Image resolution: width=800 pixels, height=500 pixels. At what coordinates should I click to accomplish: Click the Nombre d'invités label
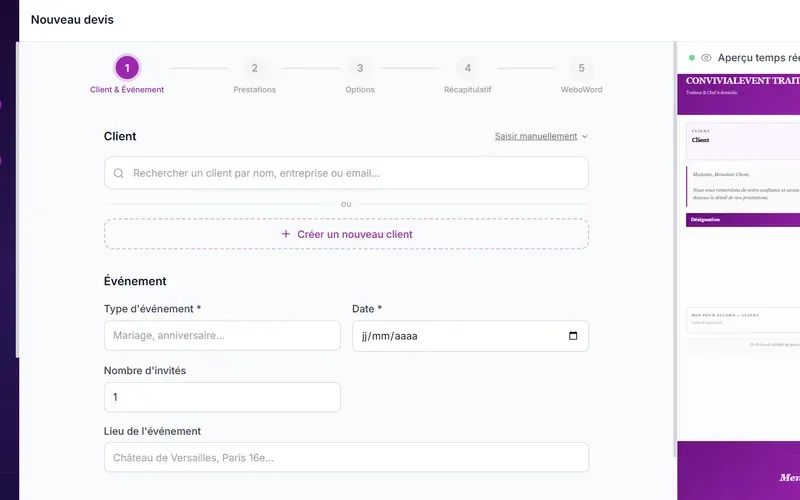click(x=145, y=370)
